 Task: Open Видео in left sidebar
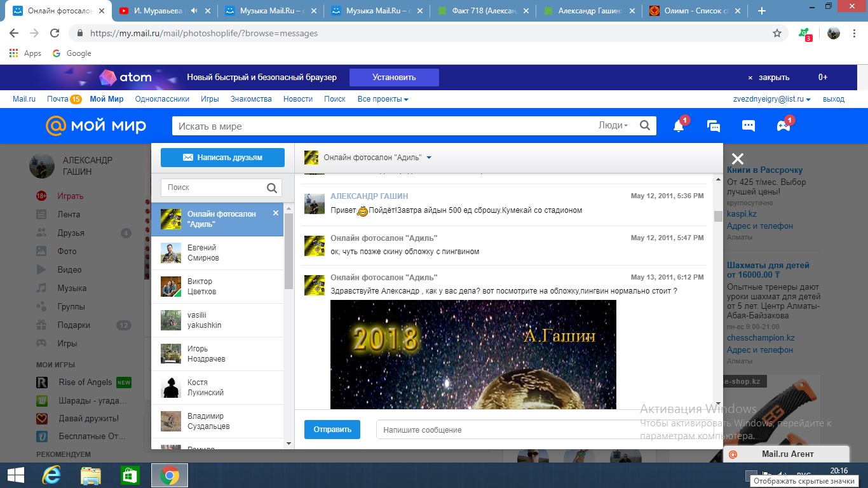[x=69, y=269]
